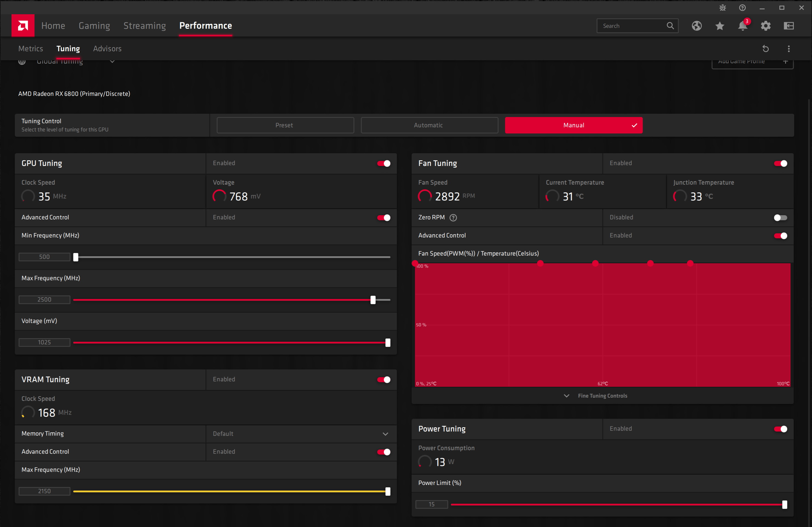Click the Junction Temperature gauge icon
The height and width of the screenshot is (527, 812).
[x=680, y=196]
